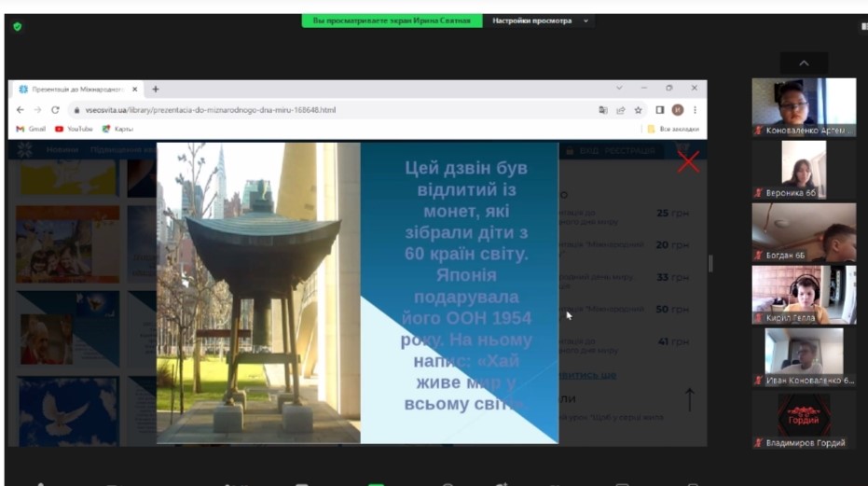
Task: Select Вероника 6б video tile
Action: pos(804,170)
